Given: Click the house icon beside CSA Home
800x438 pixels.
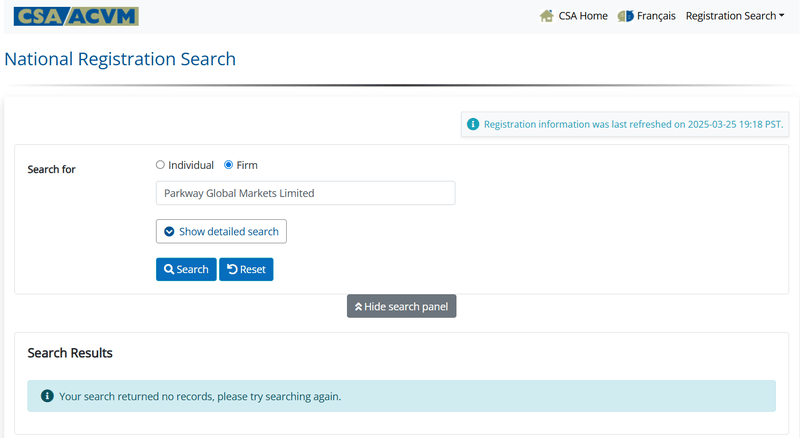Looking at the screenshot, I should click(x=546, y=16).
